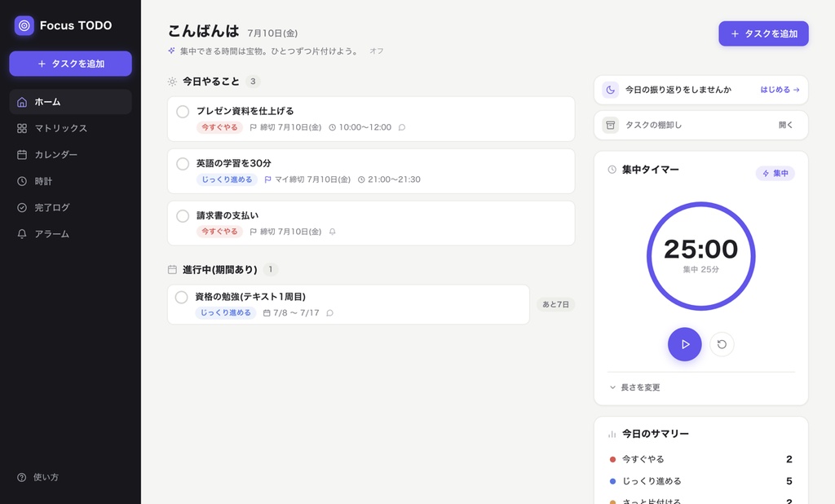Viewport: 835px width, 504px height.
Task: Open タスクの棚卸し with 開く
Action: click(x=785, y=126)
